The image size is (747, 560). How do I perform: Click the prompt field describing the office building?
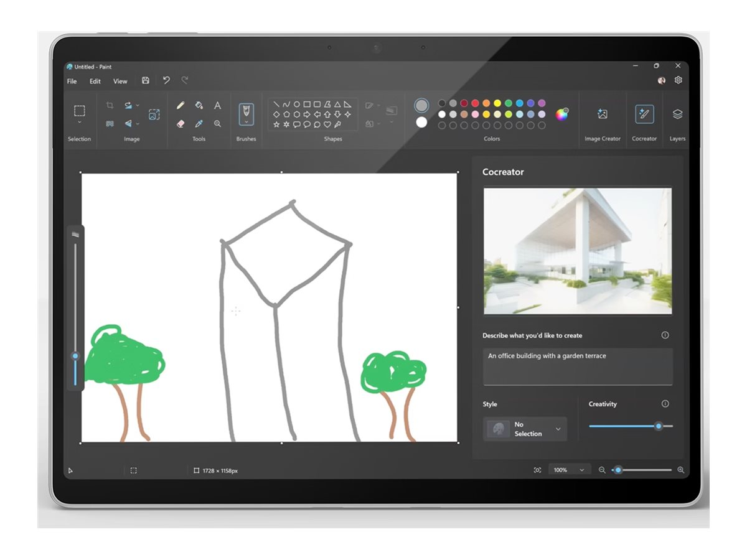(578, 366)
